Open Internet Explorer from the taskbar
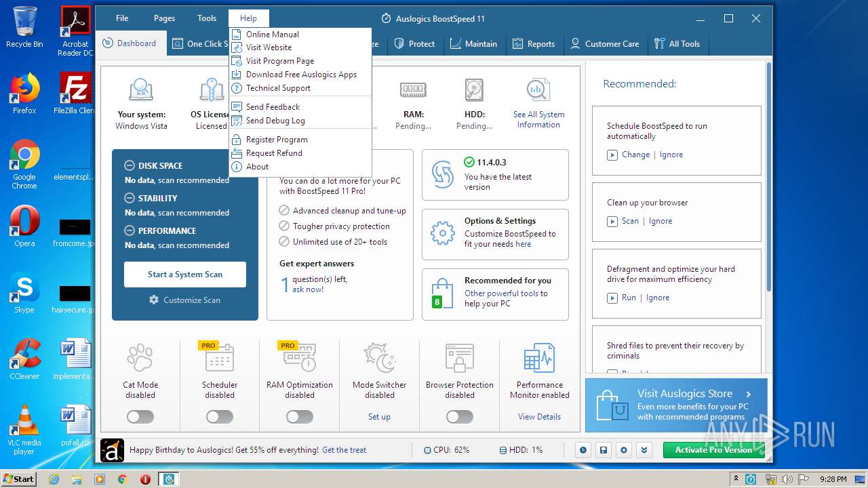 point(54,479)
